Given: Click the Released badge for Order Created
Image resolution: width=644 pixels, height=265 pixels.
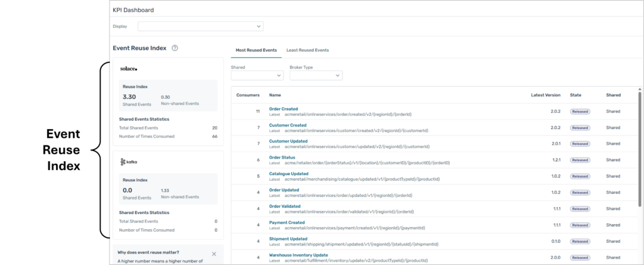Looking at the screenshot, I should click(x=580, y=111).
